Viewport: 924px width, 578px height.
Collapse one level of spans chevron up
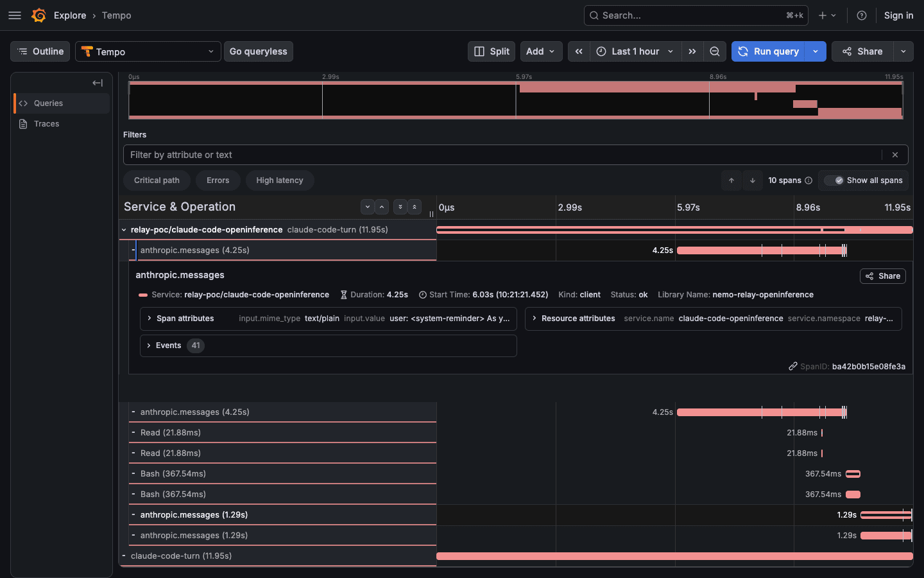(x=382, y=207)
